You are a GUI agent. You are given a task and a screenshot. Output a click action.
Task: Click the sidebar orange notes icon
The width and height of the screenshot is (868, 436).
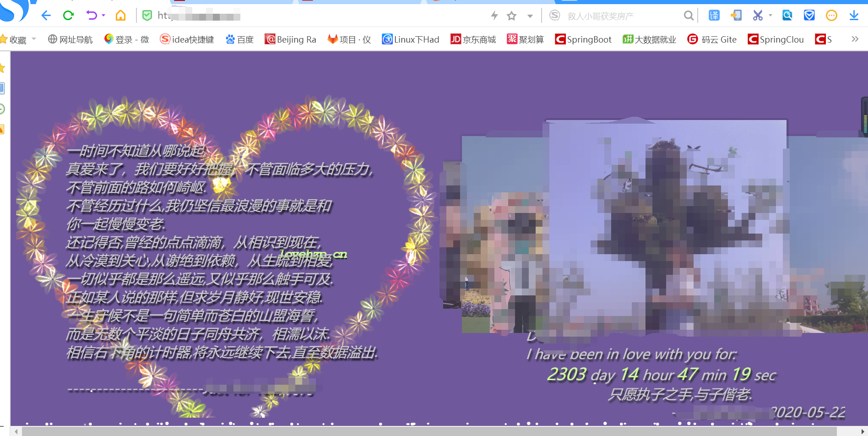(2, 129)
